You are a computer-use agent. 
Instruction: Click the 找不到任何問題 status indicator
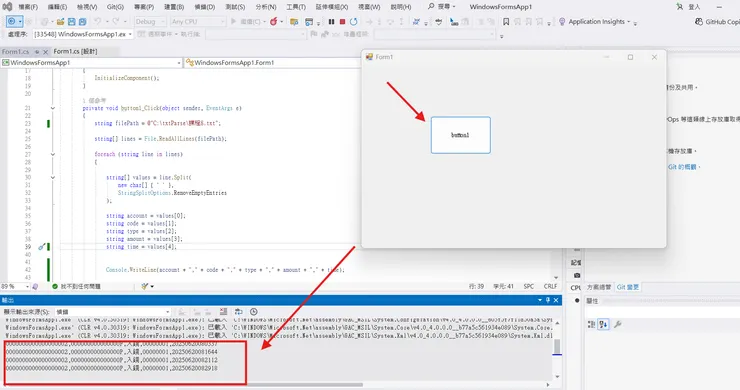(76, 287)
